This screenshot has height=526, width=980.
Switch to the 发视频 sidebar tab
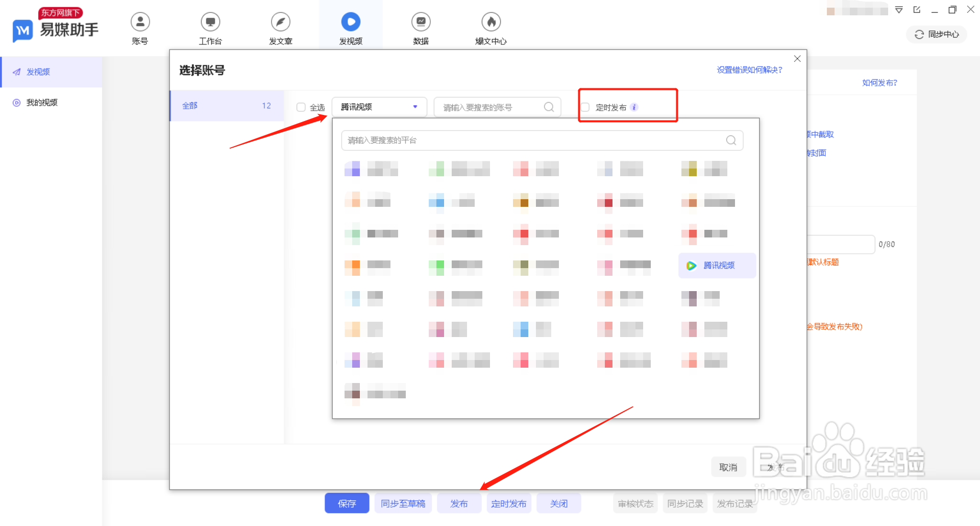[x=38, y=71]
